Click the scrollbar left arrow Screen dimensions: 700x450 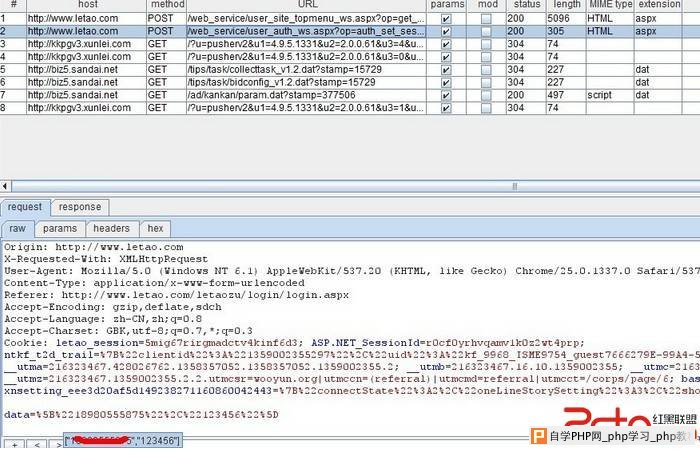click(x=5, y=186)
